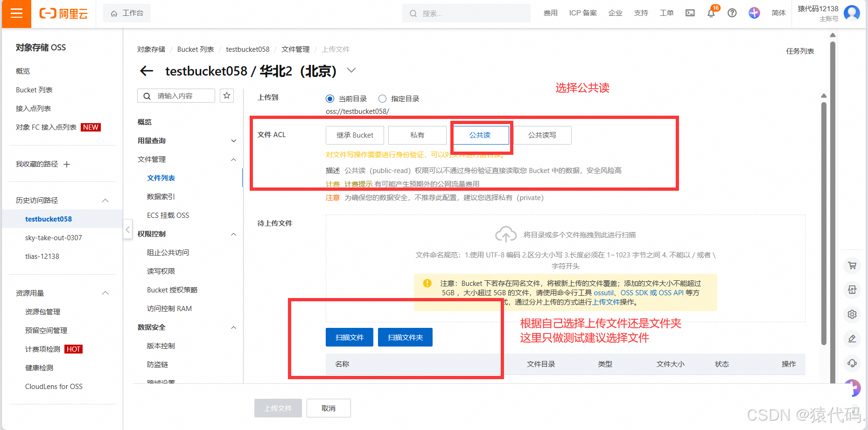This screenshot has height=430, width=868.
Task: Open the 文件列表 menu item
Action: click(x=161, y=178)
